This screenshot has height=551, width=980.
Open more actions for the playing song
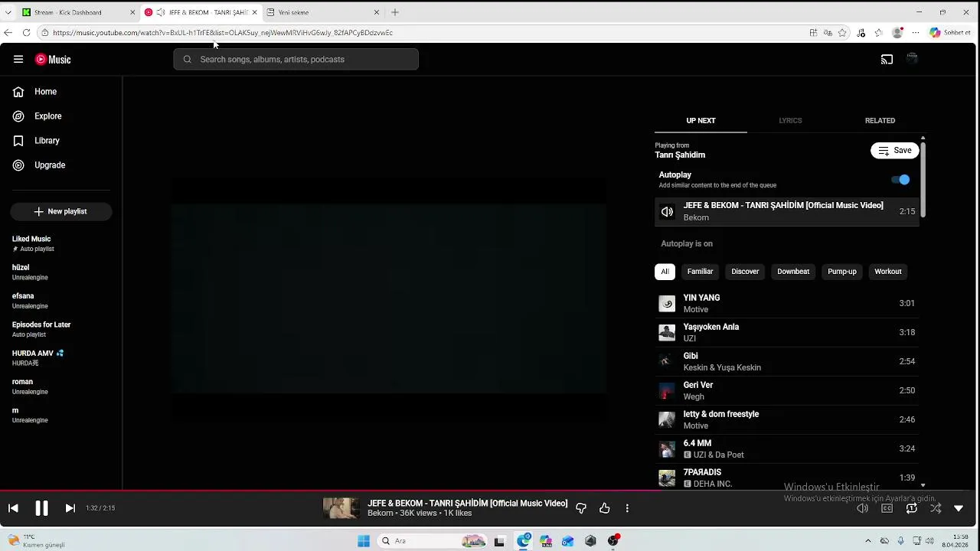click(627, 508)
